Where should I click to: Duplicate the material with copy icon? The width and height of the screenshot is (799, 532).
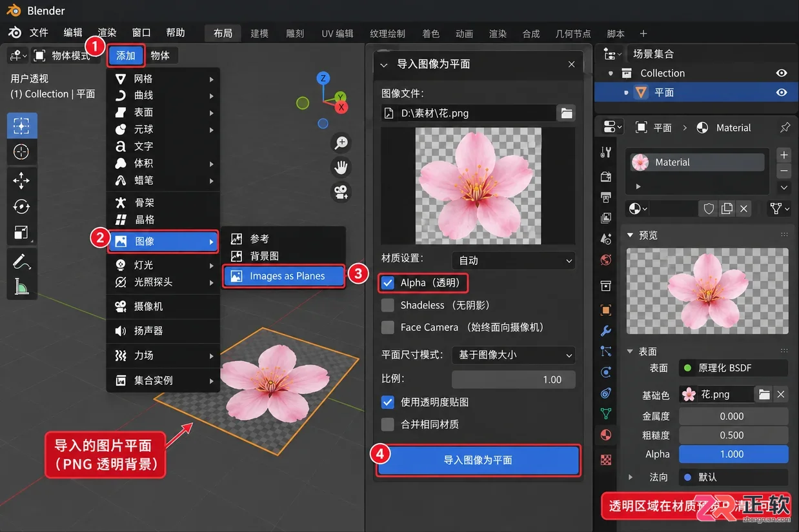point(727,208)
